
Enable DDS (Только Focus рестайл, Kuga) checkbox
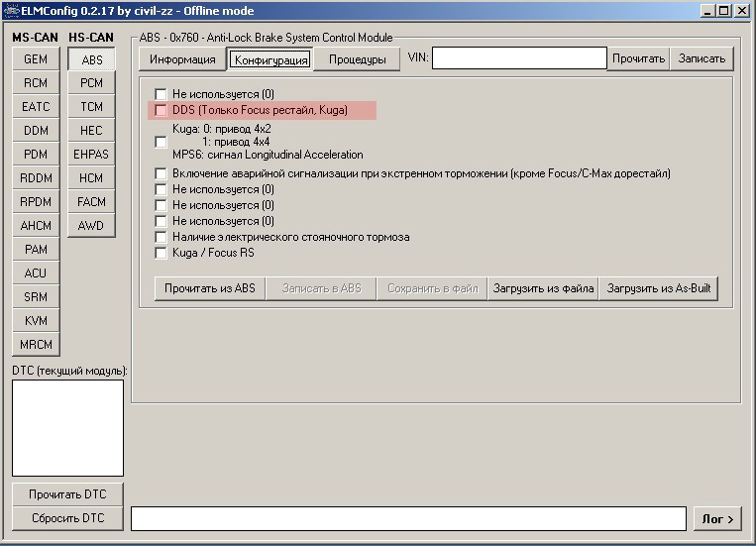tap(162, 110)
